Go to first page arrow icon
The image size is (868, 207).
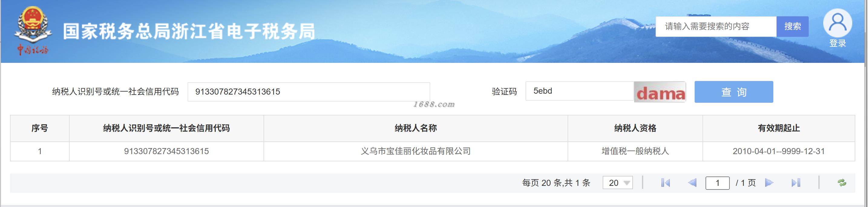[666, 183]
